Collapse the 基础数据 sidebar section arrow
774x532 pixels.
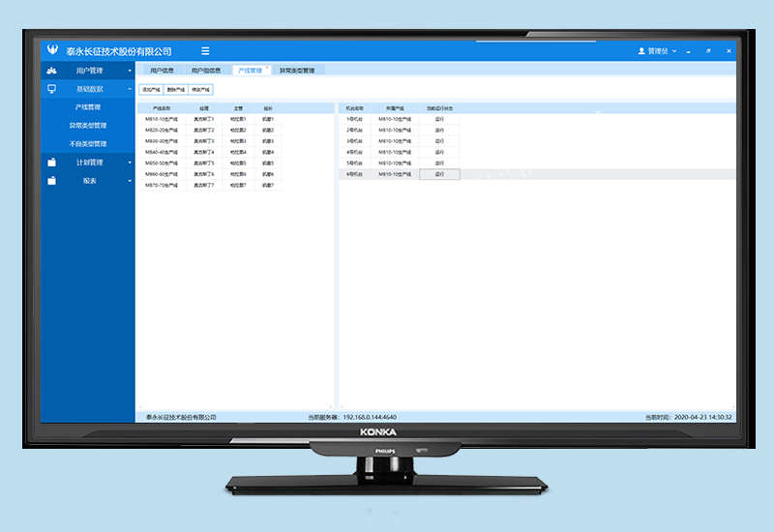pyautogui.click(x=130, y=89)
